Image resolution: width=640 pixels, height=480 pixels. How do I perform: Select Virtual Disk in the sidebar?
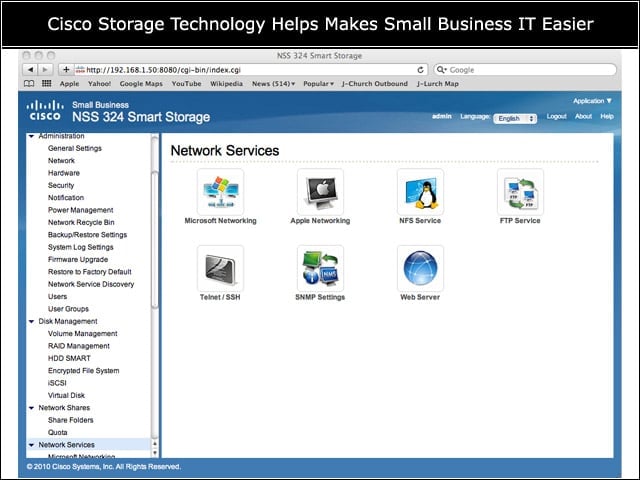tap(66, 396)
